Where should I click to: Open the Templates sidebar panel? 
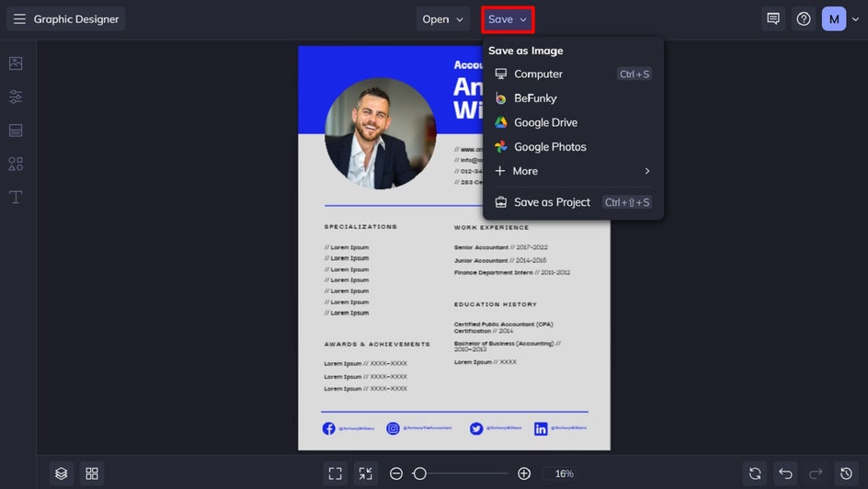(16, 131)
